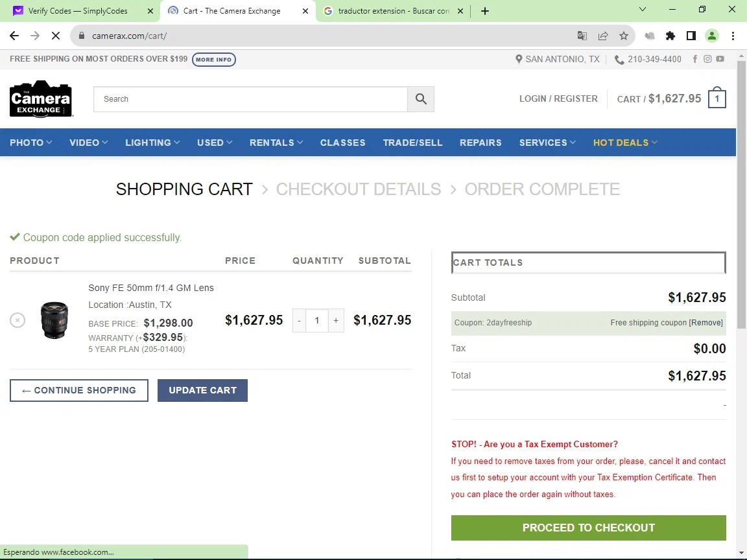Decrease quantity with minus button
This screenshot has height=560, width=747.
299,320
